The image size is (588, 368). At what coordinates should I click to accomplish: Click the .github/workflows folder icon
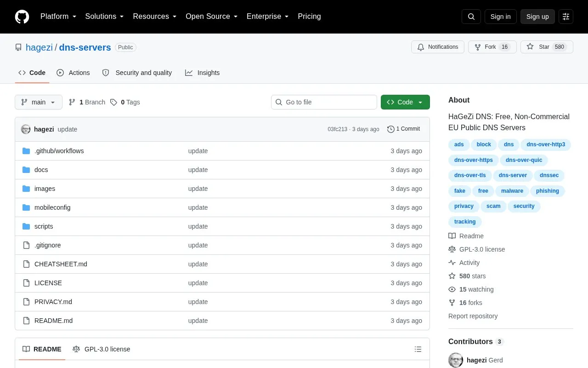click(x=26, y=151)
